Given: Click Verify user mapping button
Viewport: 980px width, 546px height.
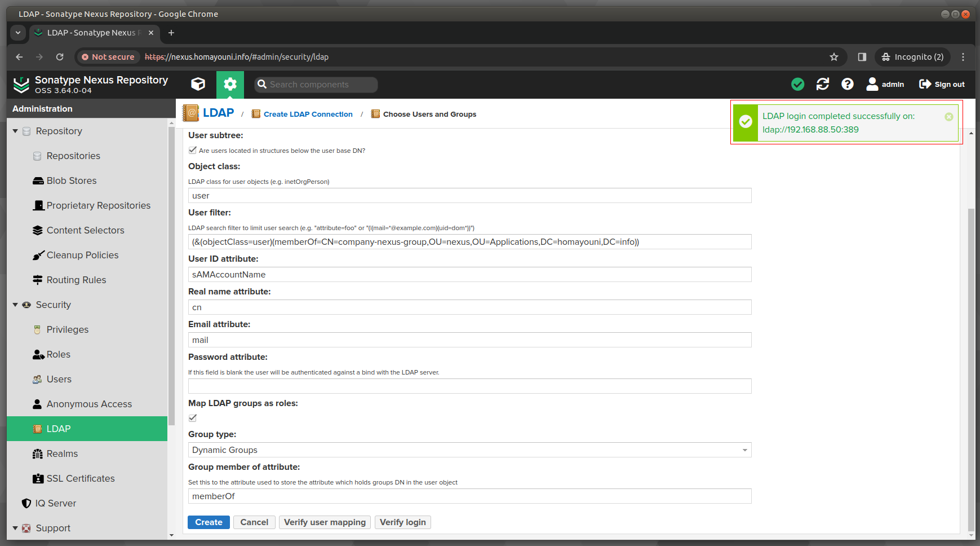Looking at the screenshot, I should [325, 522].
